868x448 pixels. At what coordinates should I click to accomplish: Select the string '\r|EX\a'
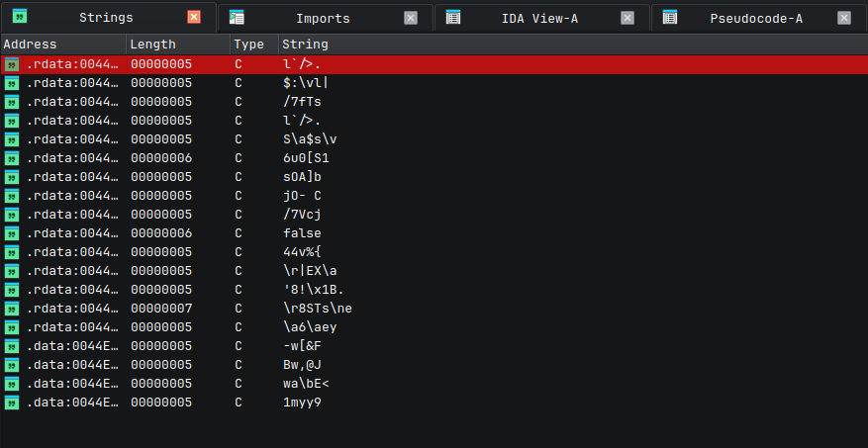pos(309,272)
